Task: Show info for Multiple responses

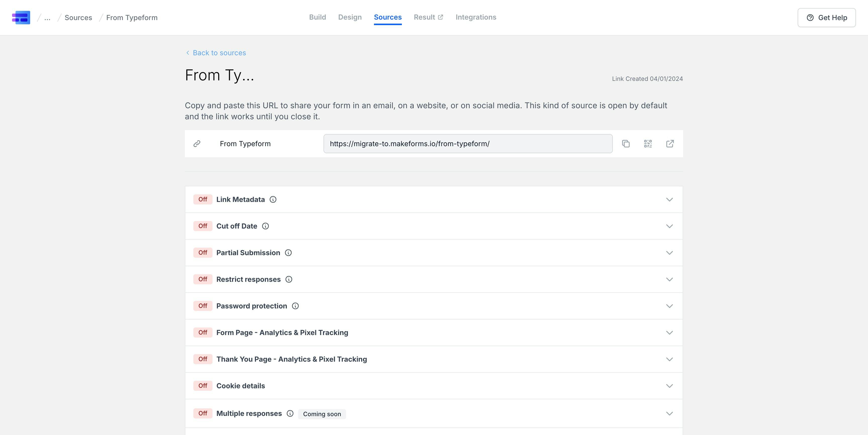Action: click(x=290, y=413)
